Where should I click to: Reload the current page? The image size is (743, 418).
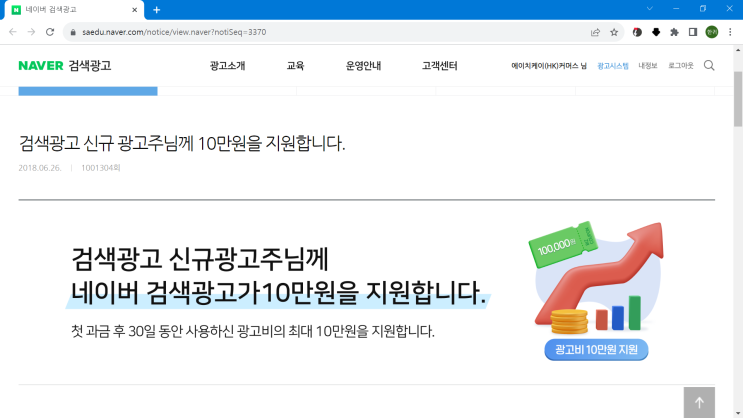pos(50,32)
